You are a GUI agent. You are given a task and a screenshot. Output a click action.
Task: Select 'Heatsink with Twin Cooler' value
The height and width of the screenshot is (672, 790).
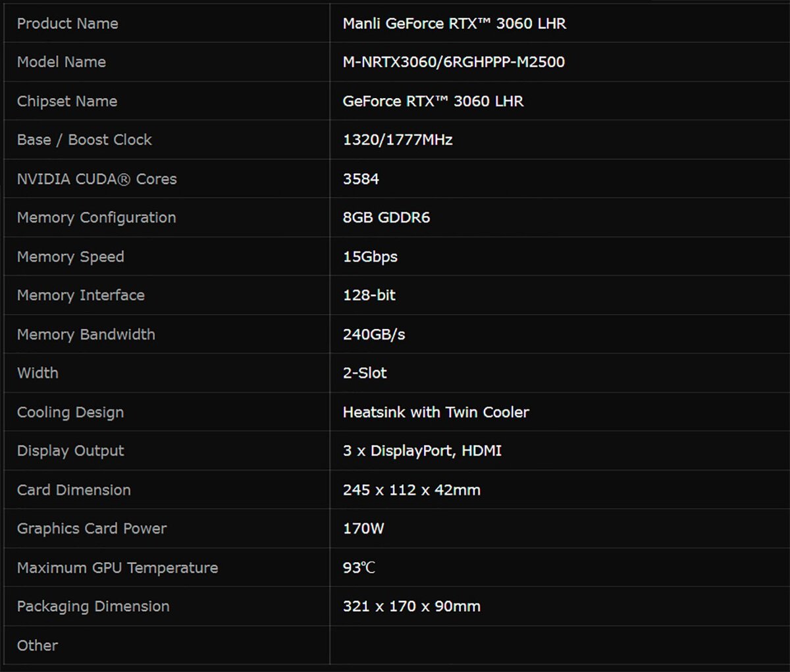pyautogui.click(x=436, y=413)
